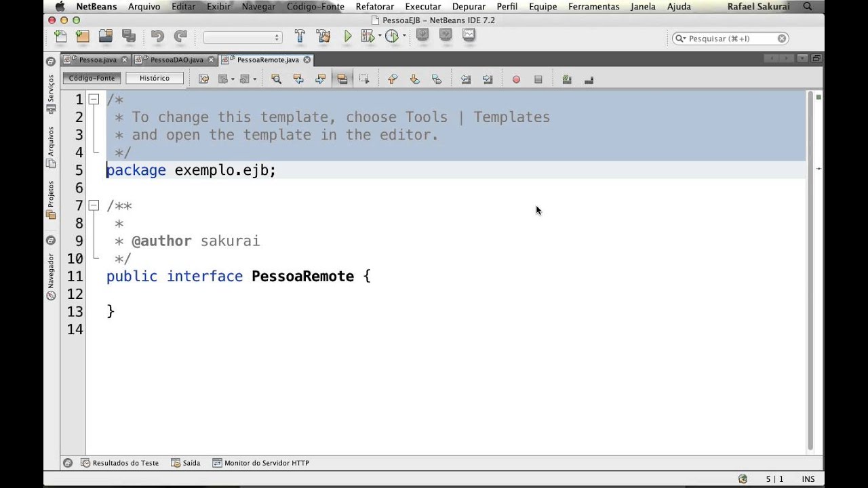The image size is (868, 488).
Task: Expand the Arquivos side panel
Action: click(x=50, y=146)
